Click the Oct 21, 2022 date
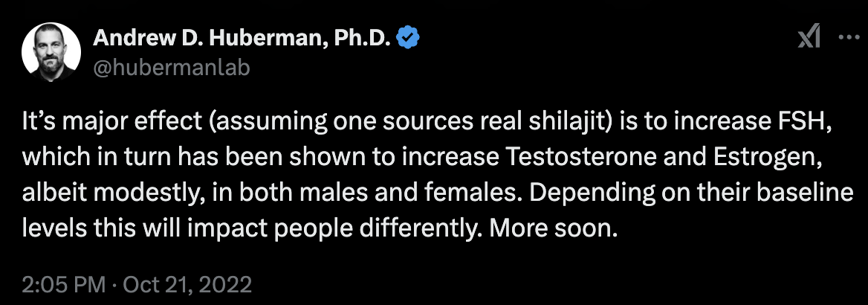The height and width of the screenshot is (305, 868). (x=188, y=285)
